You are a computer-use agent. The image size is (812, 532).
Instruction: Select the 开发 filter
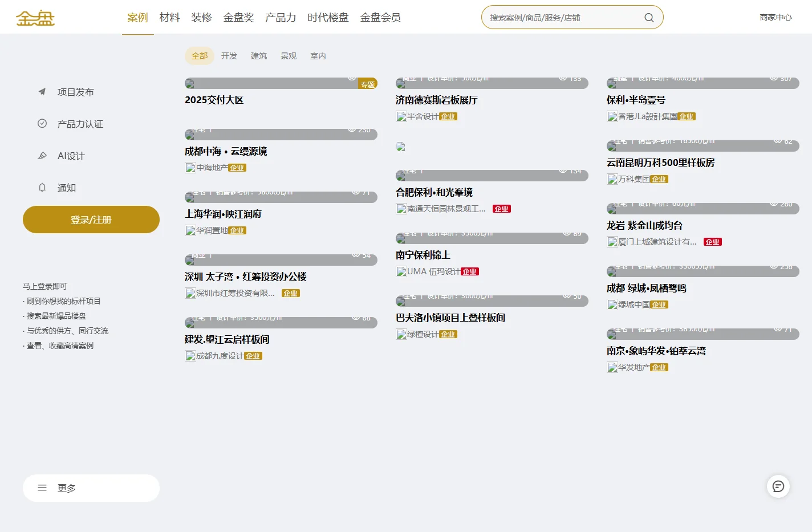click(229, 56)
